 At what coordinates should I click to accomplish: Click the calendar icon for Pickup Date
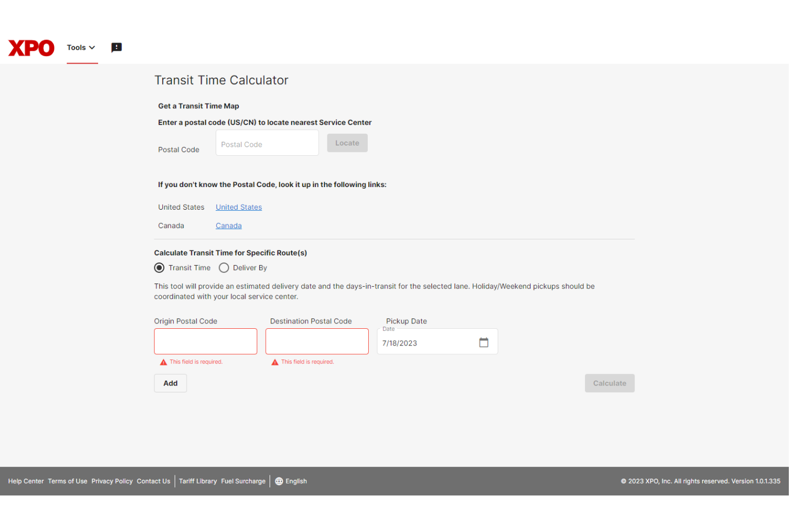(484, 342)
